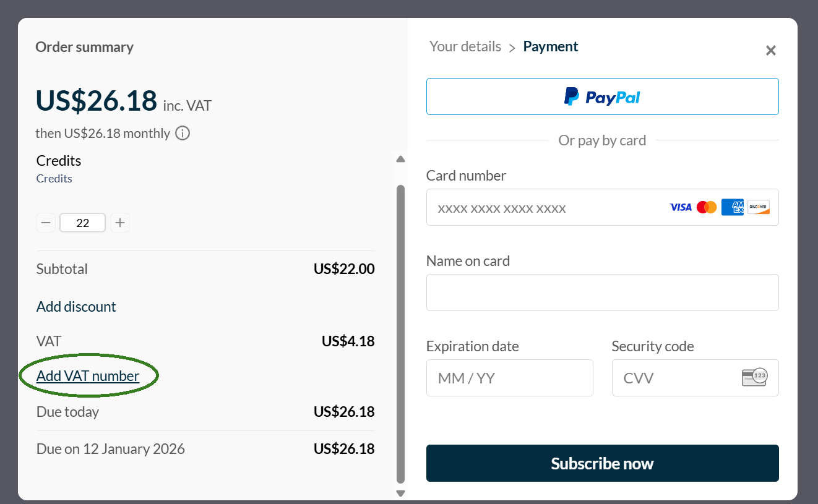
Task: Click the Visa card icon
Action: point(681,207)
